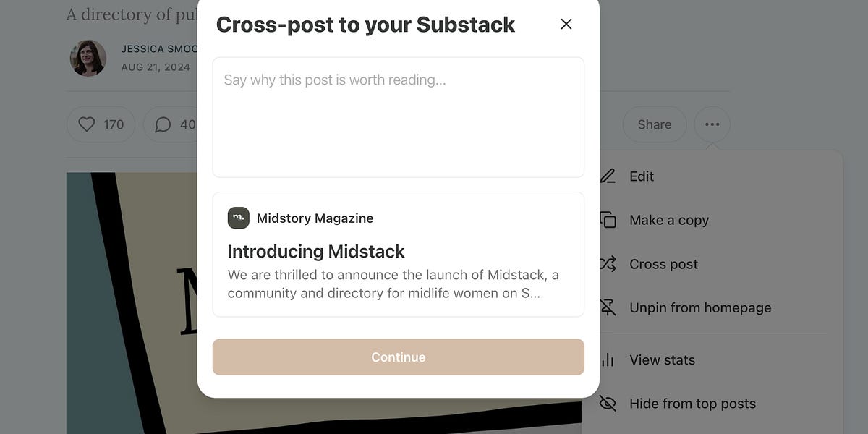The width and height of the screenshot is (868, 434).
Task: Choose Cross post from the dropdown menu
Action: pyautogui.click(x=663, y=264)
